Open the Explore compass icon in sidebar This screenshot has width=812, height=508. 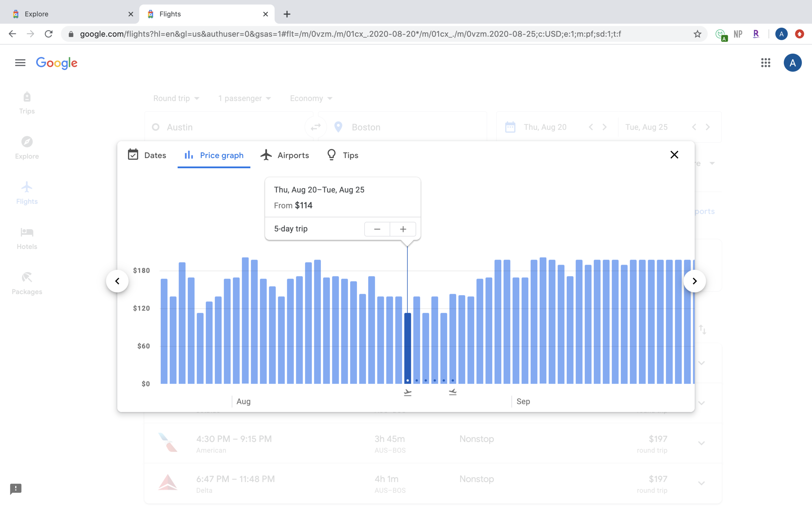pyautogui.click(x=27, y=142)
